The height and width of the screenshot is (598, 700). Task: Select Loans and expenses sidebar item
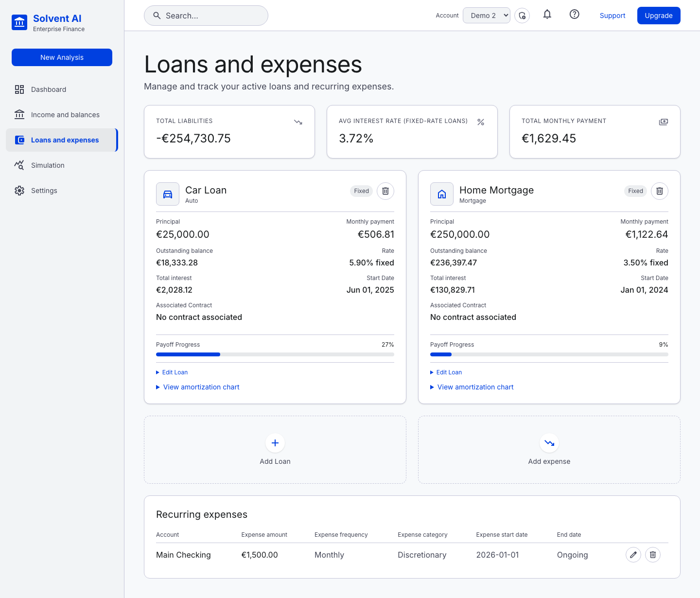[x=62, y=140]
